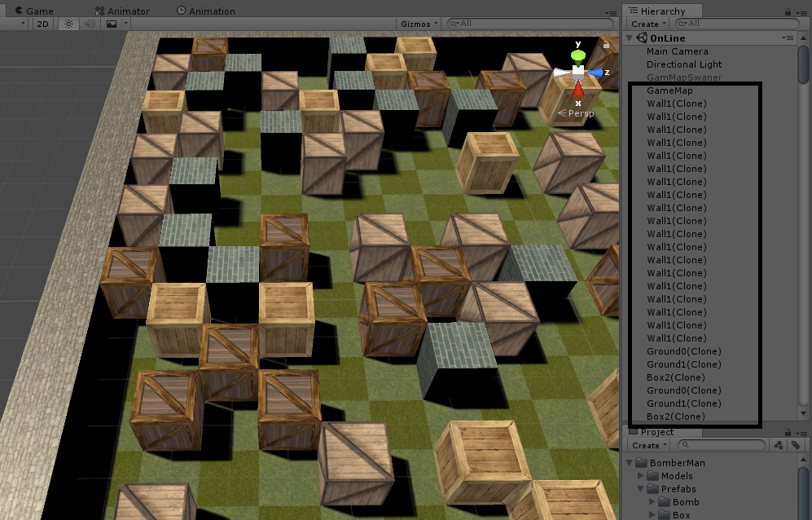The image size is (812, 520).
Task: Click the Hierarchy search field
Action: (x=737, y=24)
